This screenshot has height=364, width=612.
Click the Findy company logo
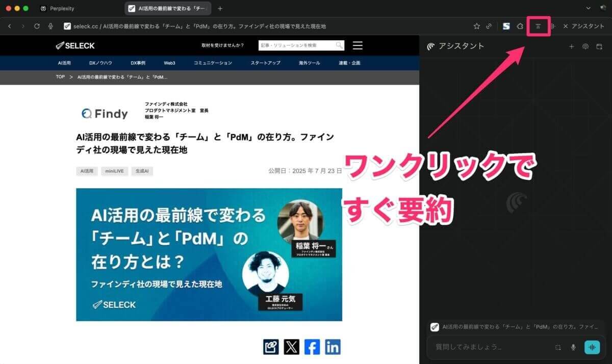[x=105, y=113]
